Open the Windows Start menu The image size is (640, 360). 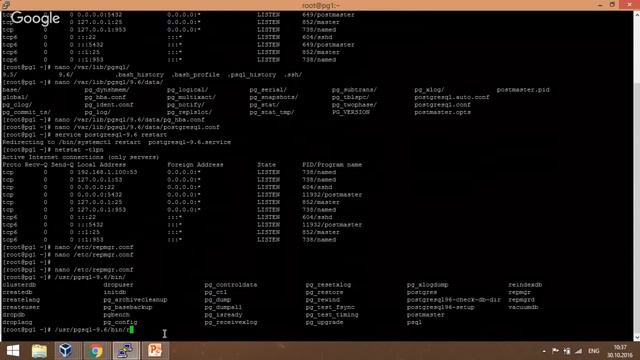13,351
